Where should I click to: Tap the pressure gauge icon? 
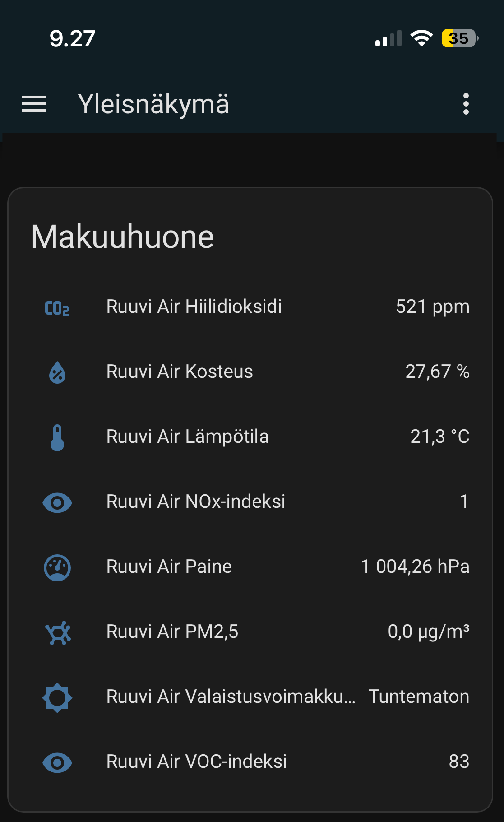coord(57,567)
